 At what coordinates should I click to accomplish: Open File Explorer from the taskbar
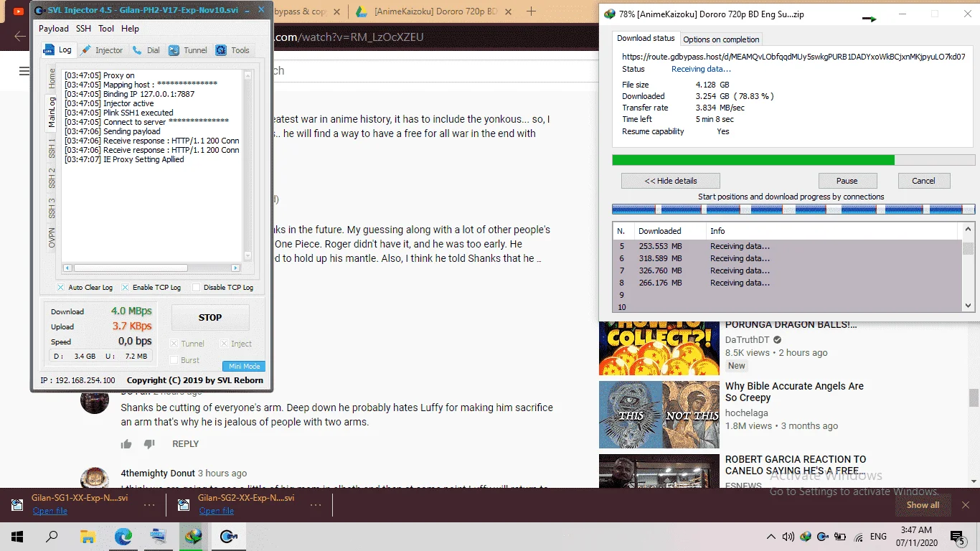[x=88, y=537]
